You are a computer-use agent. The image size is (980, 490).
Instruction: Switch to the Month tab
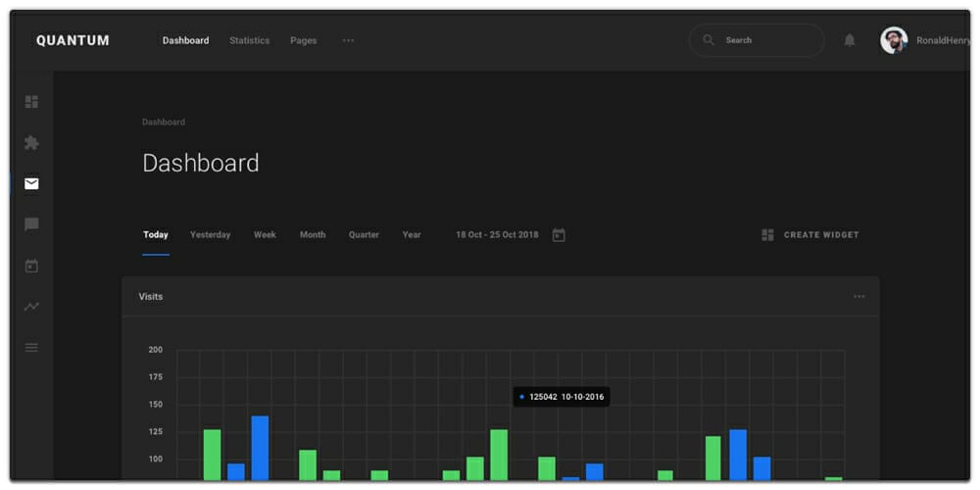click(313, 235)
